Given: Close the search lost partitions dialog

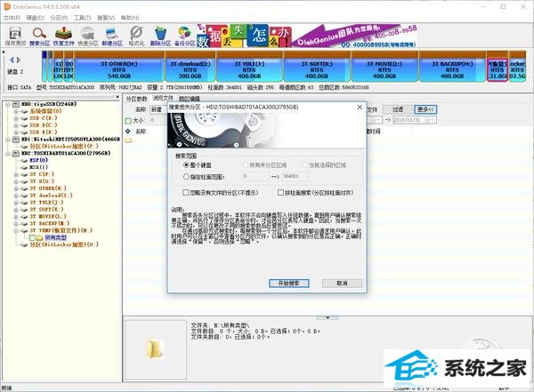Looking at the screenshot, I should tap(360, 107).
